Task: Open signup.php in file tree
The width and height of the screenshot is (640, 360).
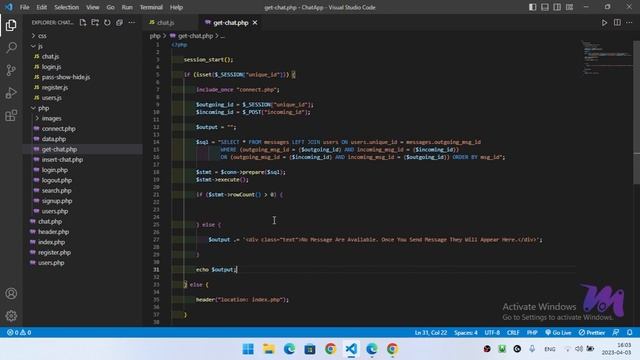Action: click(x=57, y=201)
